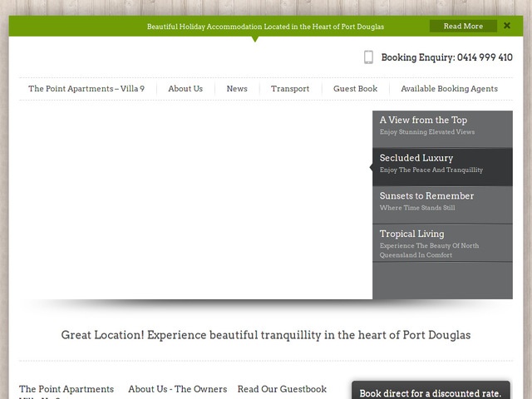The width and height of the screenshot is (532, 399).
Task: Open The Point Apartments – Villa 9 menu
Action: tap(86, 89)
